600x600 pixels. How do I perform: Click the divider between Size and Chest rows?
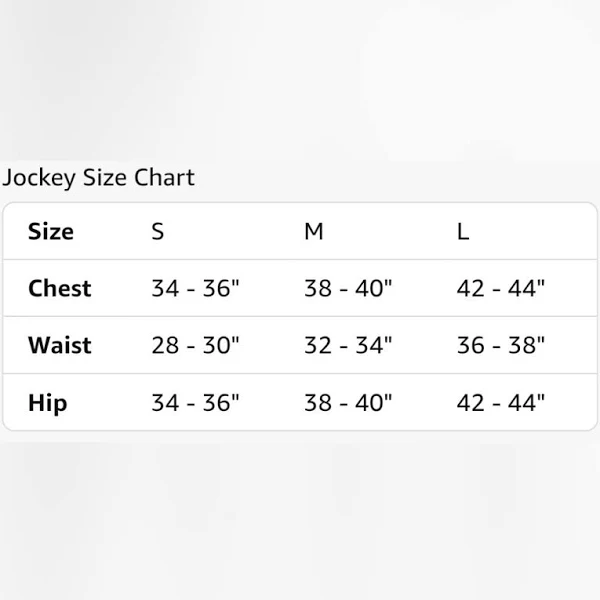click(300, 260)
